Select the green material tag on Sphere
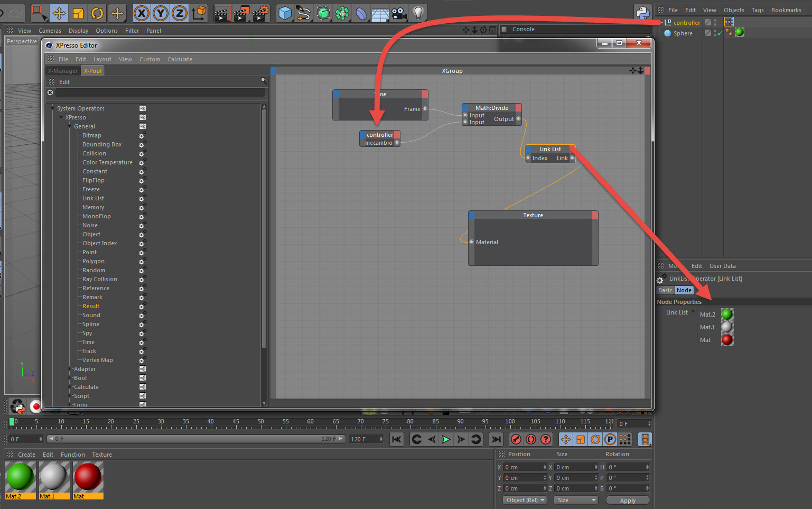 (740, 33)
